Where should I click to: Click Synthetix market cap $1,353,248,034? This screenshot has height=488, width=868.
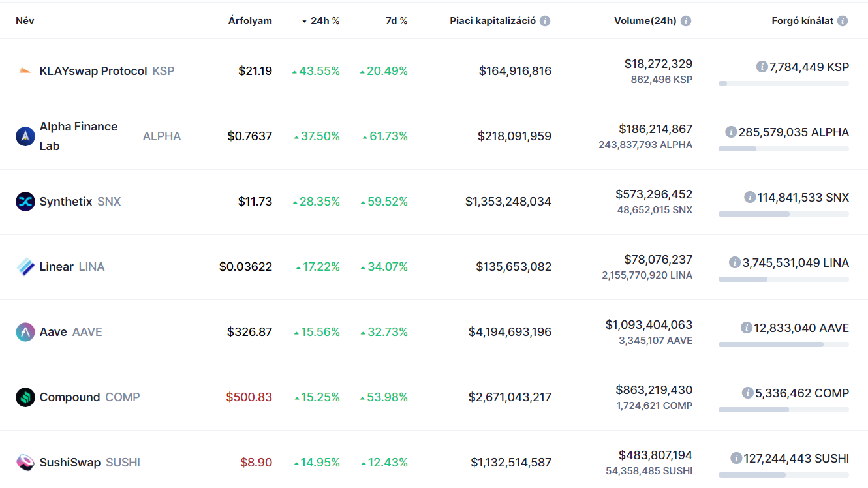click(508, 202)
